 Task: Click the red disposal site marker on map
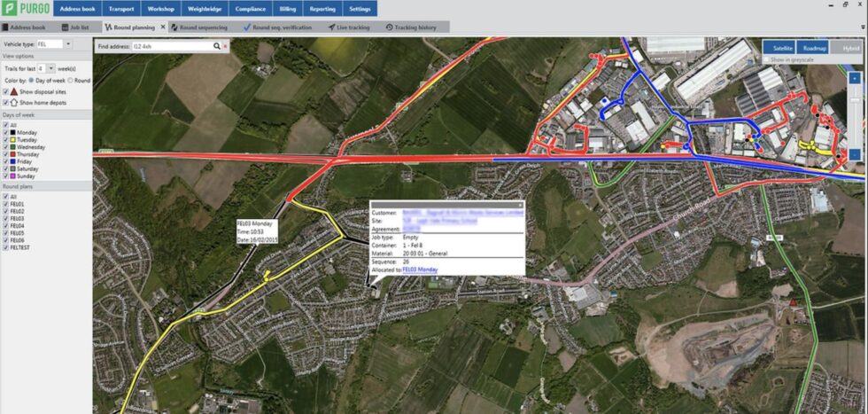pos(793,302)
